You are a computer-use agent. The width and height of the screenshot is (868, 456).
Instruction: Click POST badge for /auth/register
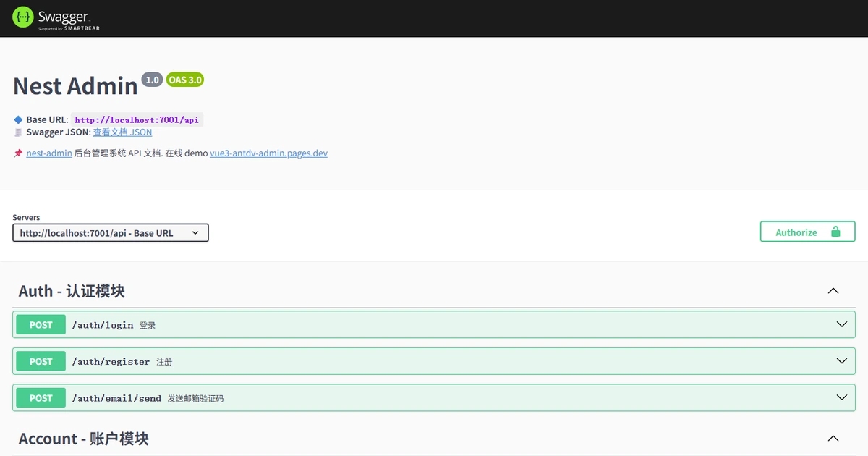pos(41,361)
